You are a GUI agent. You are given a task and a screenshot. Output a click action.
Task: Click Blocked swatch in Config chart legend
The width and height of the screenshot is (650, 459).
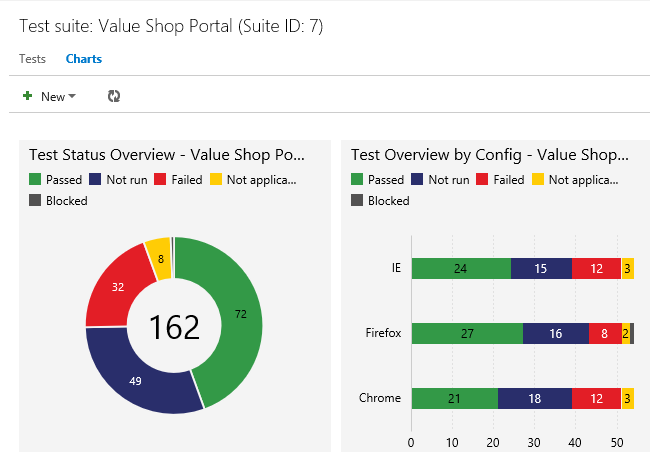point(358,200)
